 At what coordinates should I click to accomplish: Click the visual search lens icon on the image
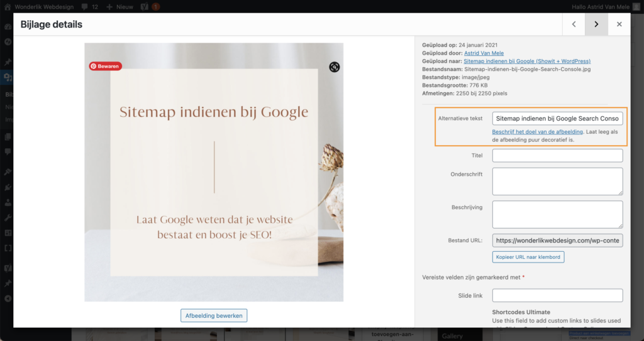[335, 67]
